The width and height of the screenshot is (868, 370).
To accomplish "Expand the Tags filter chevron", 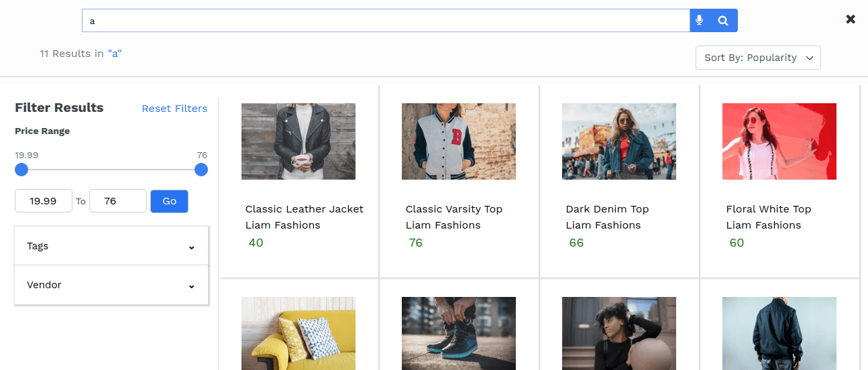I will click(x=191, y=247).
